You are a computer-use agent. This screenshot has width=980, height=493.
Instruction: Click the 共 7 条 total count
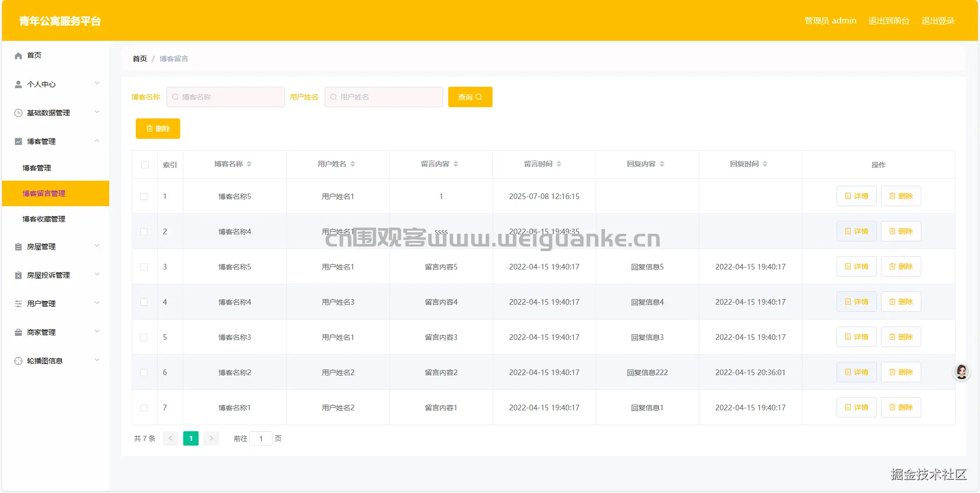pos(144,438)
